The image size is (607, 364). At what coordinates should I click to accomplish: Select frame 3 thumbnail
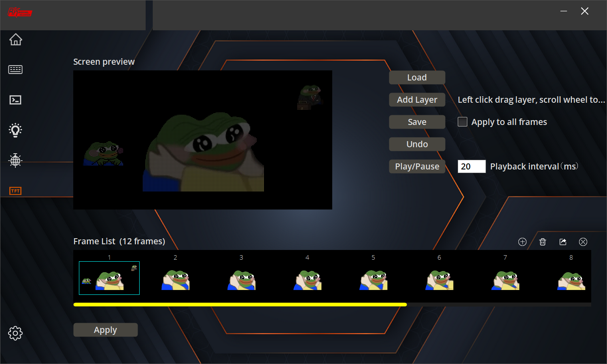click(241, 280)
